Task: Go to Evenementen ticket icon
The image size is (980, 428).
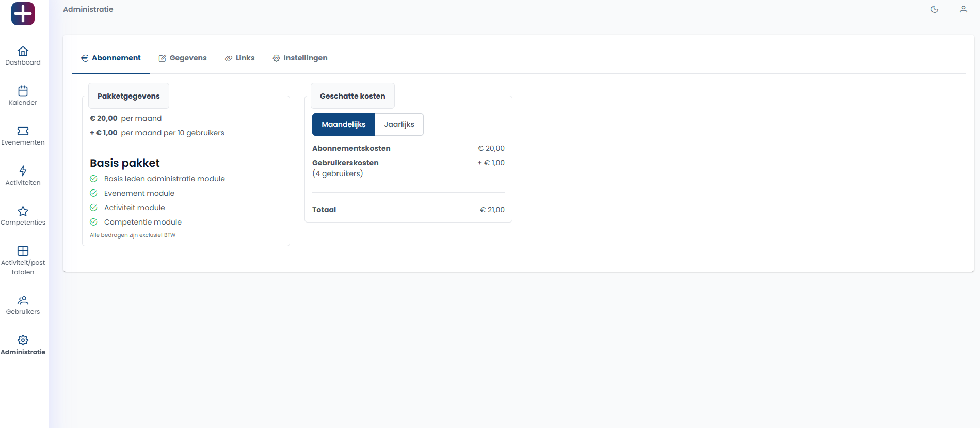Action: [x=23, y=131]
